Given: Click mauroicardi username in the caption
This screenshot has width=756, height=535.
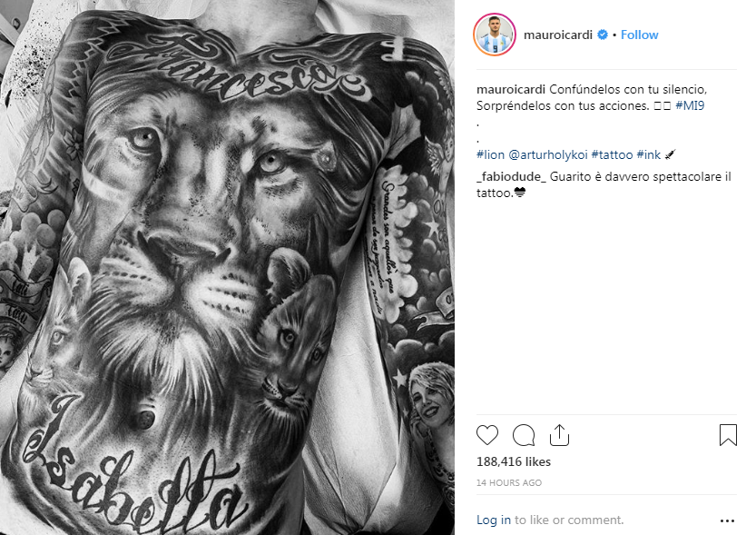Looking at the screenshot, I should click(511, 89).
